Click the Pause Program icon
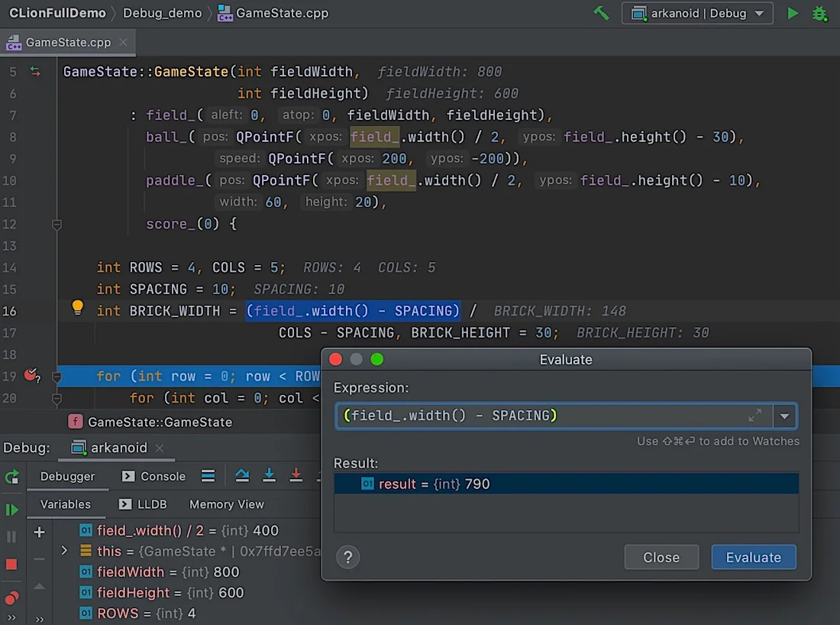 [11, 537]
